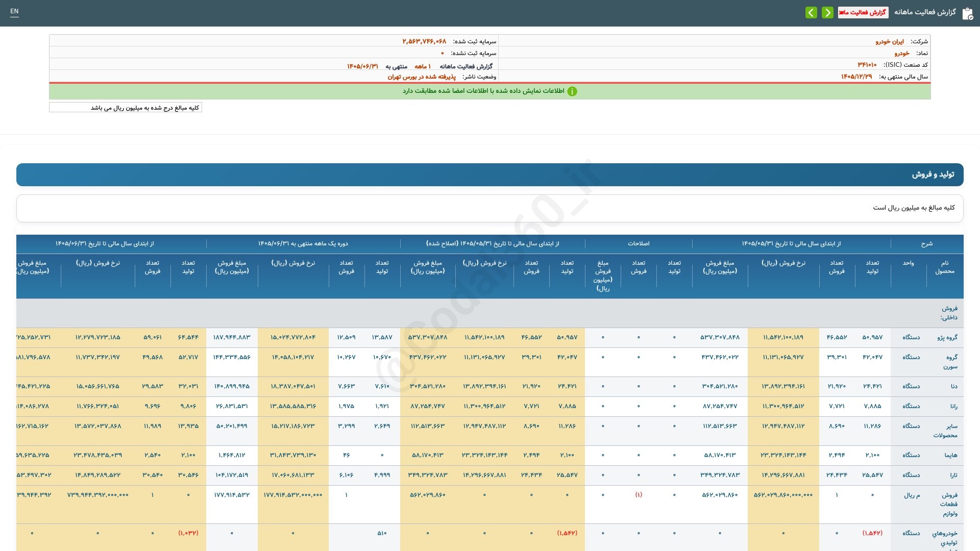Screen dimensions: 980x551
Task: Click the red (۱) correction value
Action: (x=639, y=495)
